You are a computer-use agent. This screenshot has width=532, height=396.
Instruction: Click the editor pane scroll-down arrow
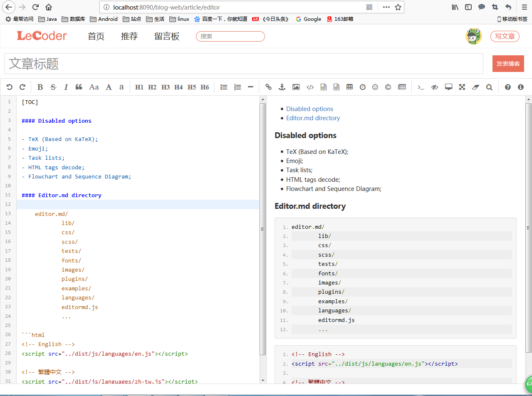point(262,380)
